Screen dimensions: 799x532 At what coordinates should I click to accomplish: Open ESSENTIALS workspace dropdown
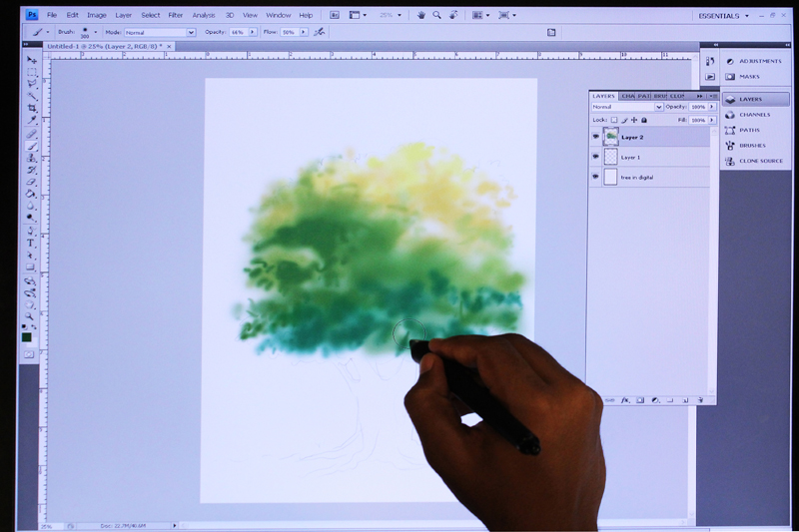tap(723, 16)
